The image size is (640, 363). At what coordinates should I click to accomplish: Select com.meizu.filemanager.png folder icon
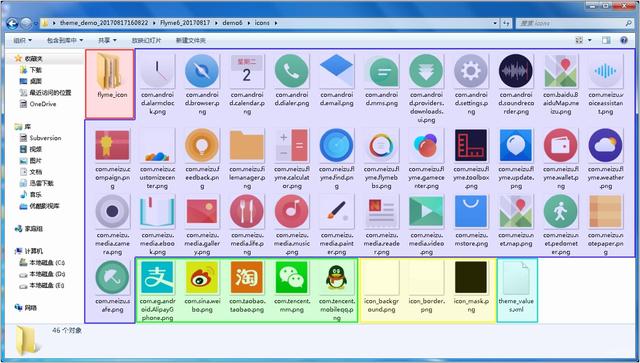pyautogui.click(x=247, y=145)
